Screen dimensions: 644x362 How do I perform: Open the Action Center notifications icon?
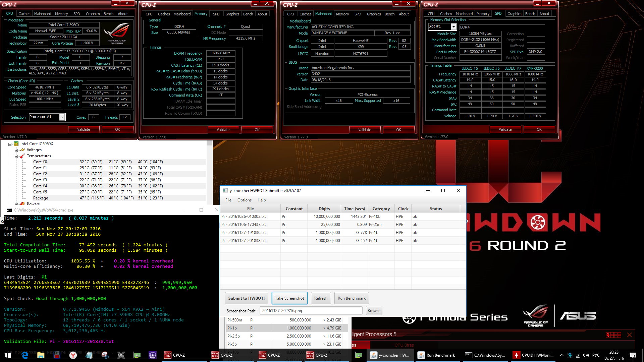click(x=633, y=355)
